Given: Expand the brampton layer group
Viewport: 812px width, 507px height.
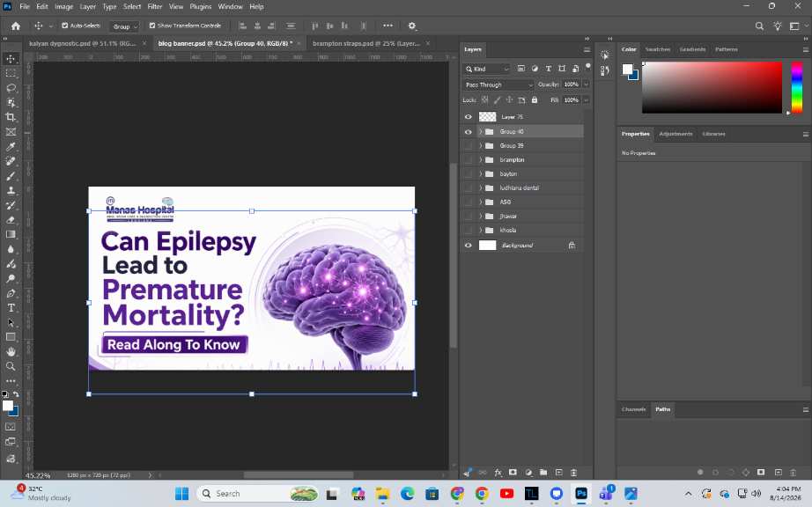Looking at the screenshot, I should click(481, 160).
